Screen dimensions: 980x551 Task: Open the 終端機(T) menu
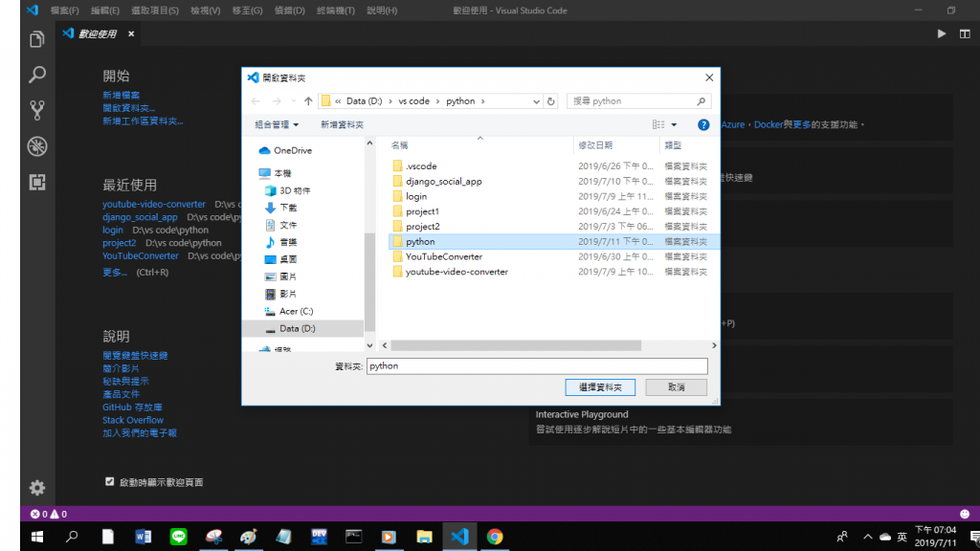tap(336, 11)
